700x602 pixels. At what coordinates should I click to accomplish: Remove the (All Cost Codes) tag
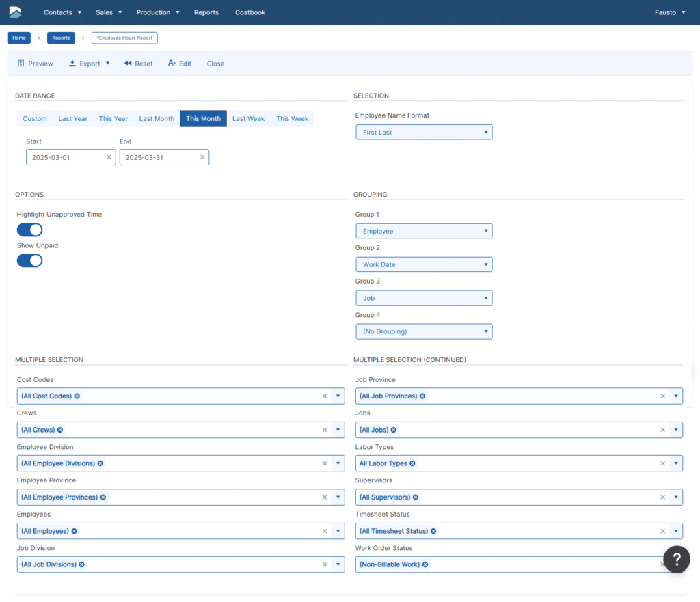(77, 396)
